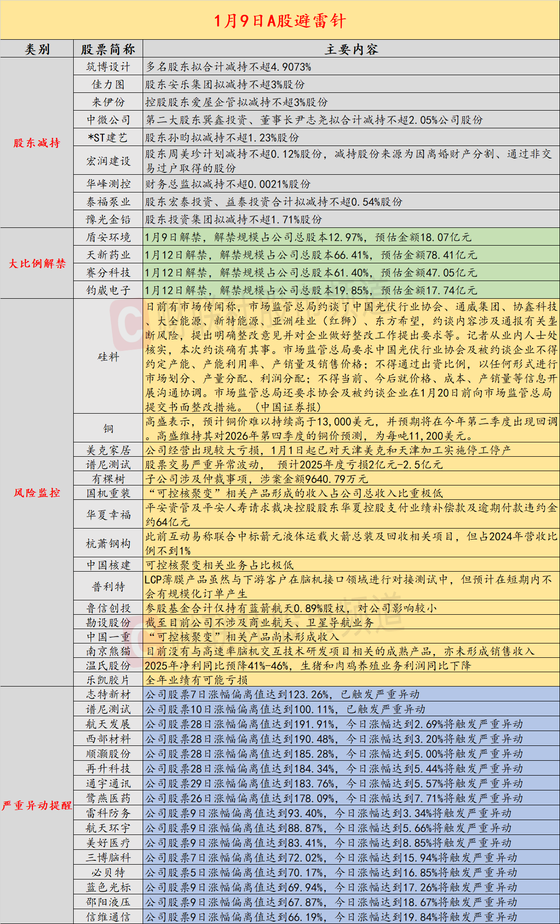The width and height of the screenshot is (560, 924).
Task: Select the "华夏幸福" stock cell
Action: (x=108, y=515)
